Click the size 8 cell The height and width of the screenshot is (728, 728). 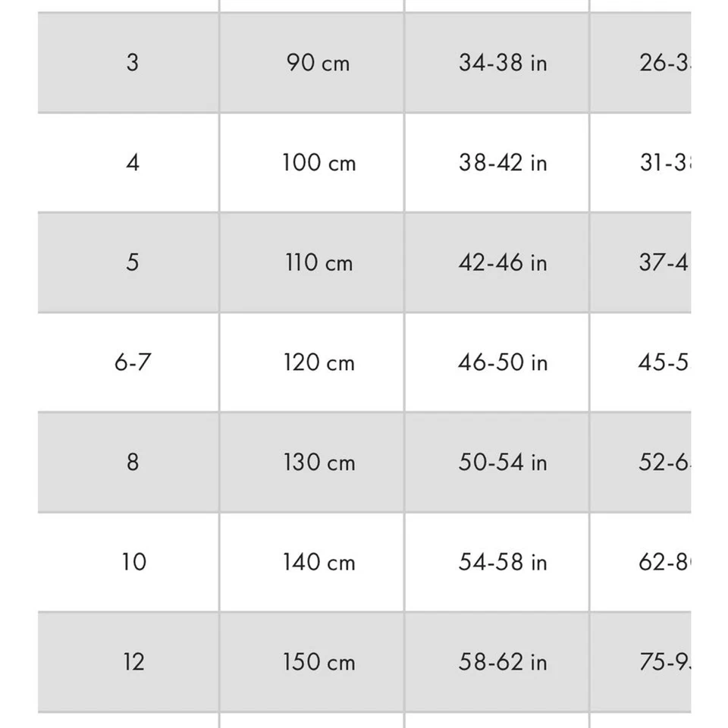132,462
